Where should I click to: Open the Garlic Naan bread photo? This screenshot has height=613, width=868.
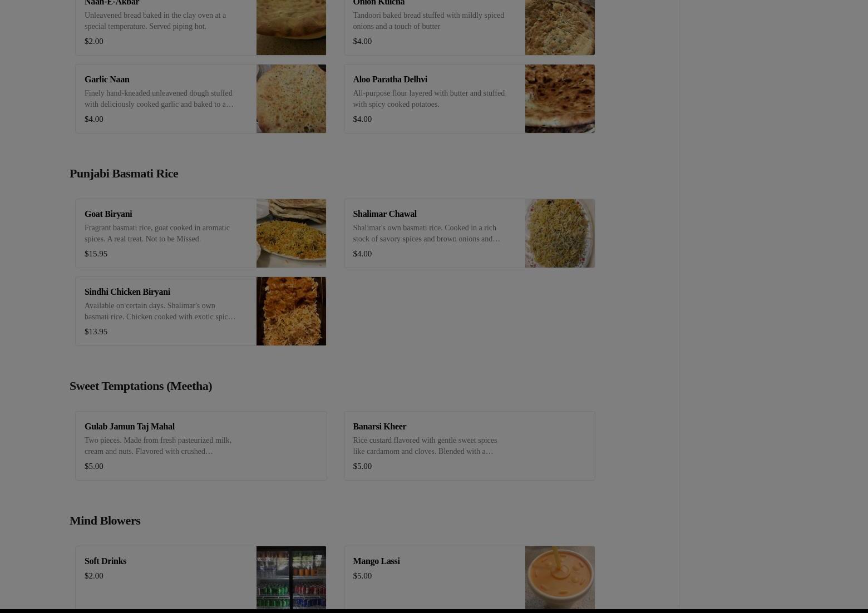click(291, 98)
